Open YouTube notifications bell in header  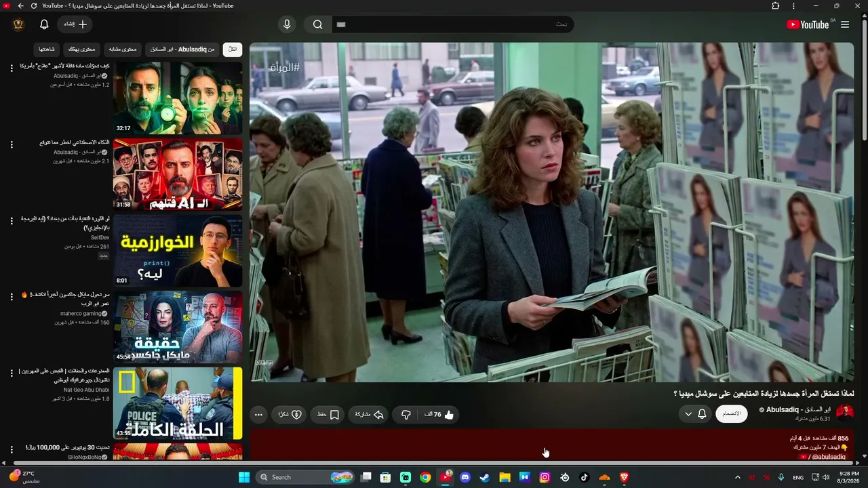click(44, 24)
